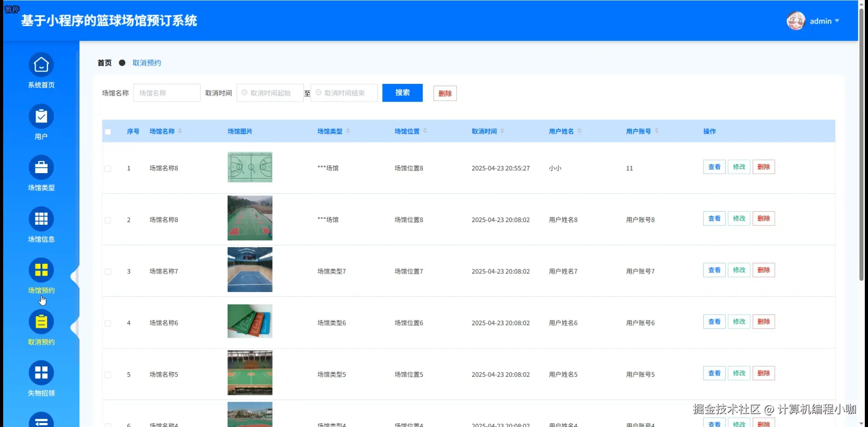The height and width of the screenshot is (427, 868).
Task: Open row 1 court diagram thumbnail
Action: coord(250,167)
